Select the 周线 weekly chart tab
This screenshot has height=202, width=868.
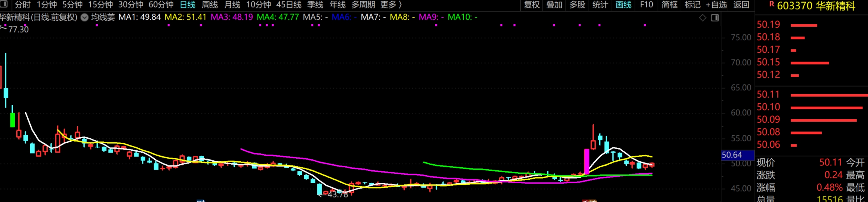210,5
